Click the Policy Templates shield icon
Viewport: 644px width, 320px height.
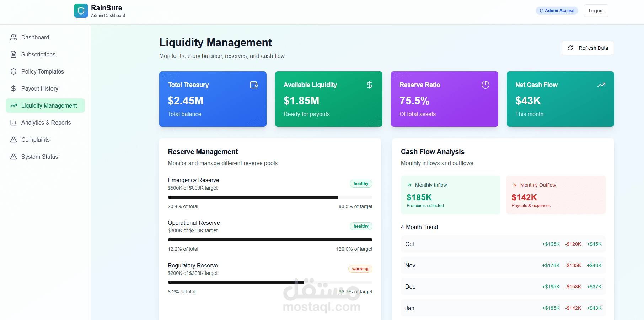[x=14, y=71]
